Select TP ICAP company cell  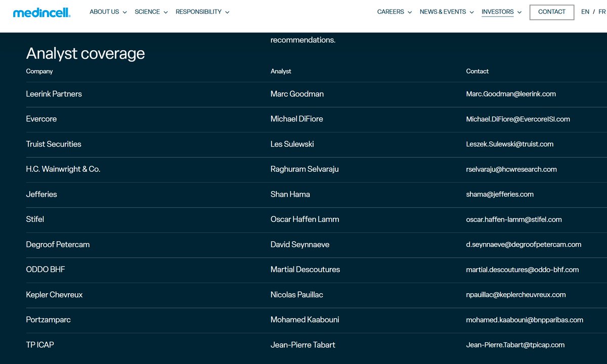pyautogui.click(x=40, y=345)
